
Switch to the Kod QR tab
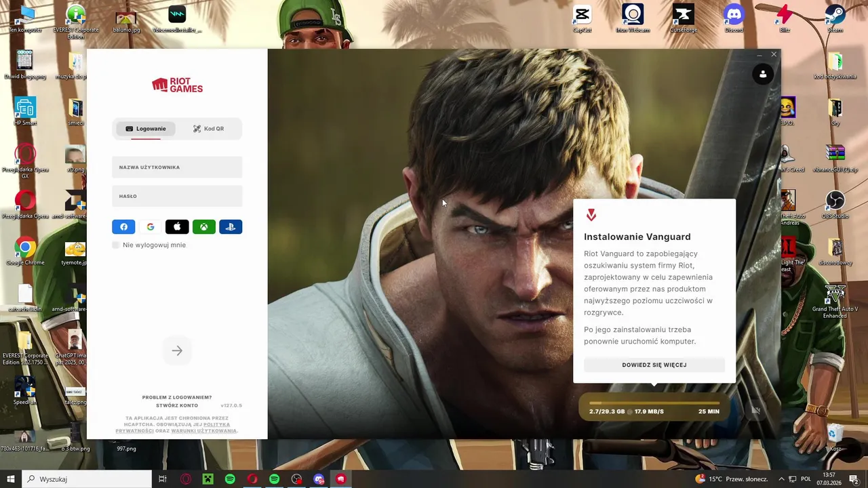coord(208,129)
